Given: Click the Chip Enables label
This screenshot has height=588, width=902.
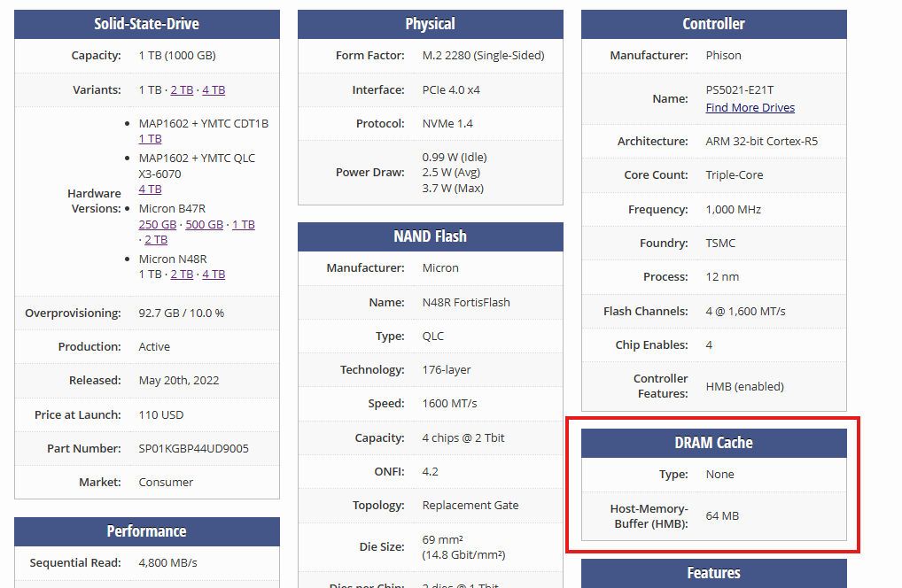Looking at the screenshot, I should pyautogui.click(x=652, y=344).
